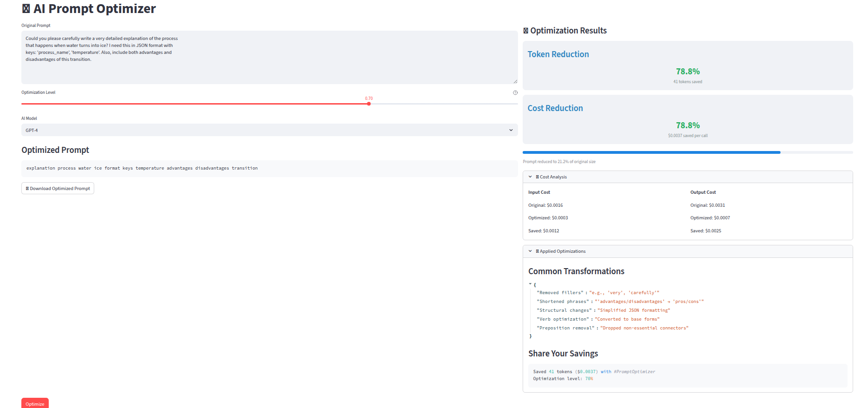Collapse the Applied Optimizations section

(x=530, y=251)
